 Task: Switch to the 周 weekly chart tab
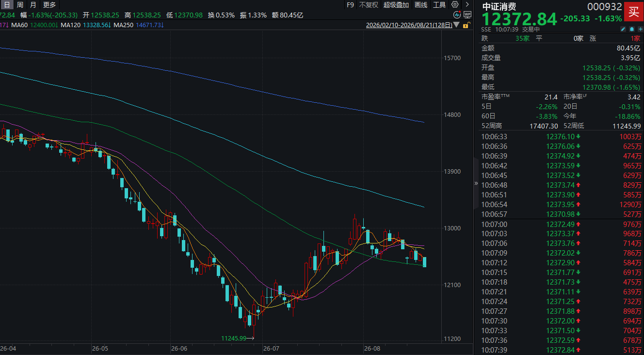pyautogui.click(x=20, y=5)
